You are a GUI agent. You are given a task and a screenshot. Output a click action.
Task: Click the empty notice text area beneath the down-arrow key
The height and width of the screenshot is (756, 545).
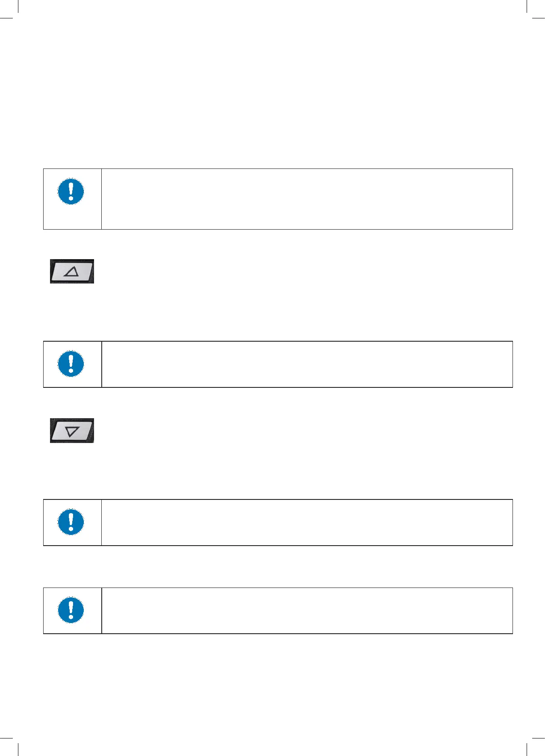click(x=306, y=523)
